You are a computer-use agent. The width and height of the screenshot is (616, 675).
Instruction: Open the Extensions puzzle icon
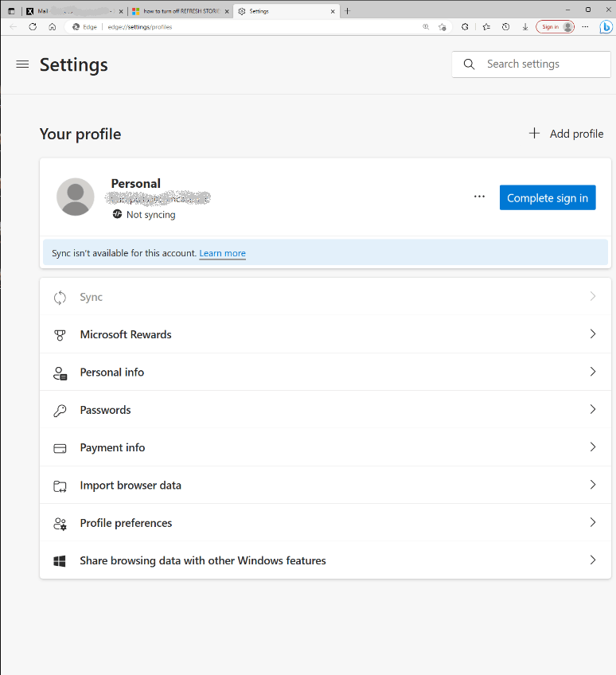(465, 26)
